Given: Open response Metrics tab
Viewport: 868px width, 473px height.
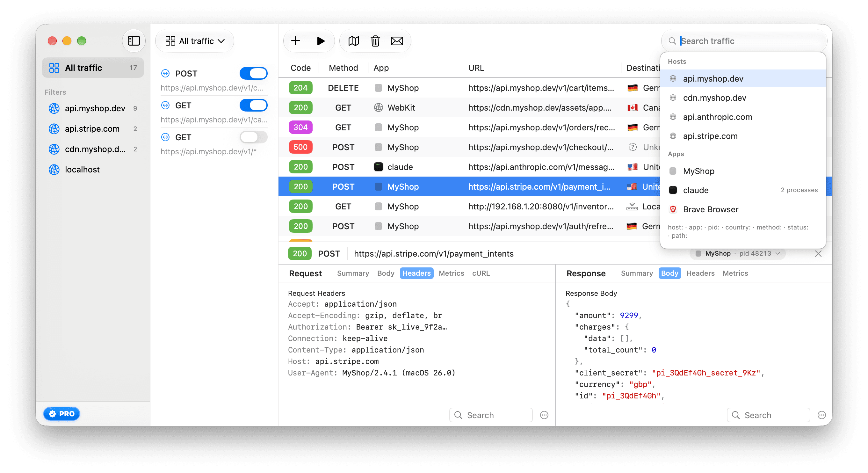Looking at the screenshot, I should [x=735, y=273].
